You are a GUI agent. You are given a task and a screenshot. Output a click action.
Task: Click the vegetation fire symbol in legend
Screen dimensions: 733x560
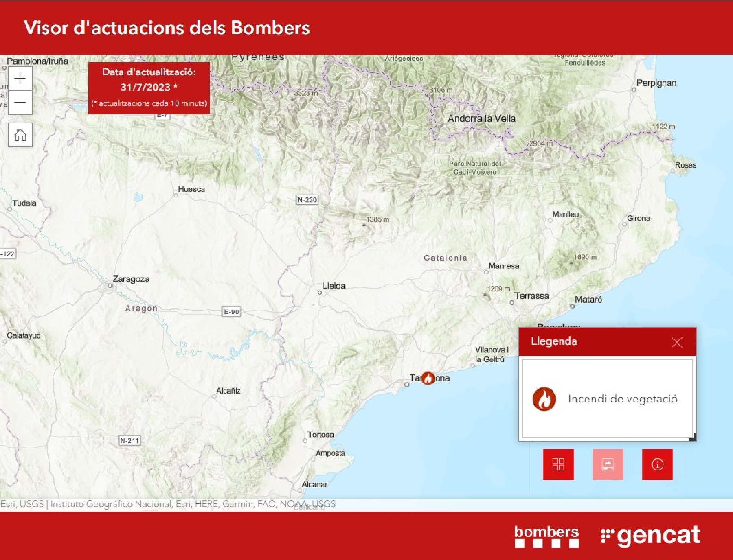pos(544,399)
